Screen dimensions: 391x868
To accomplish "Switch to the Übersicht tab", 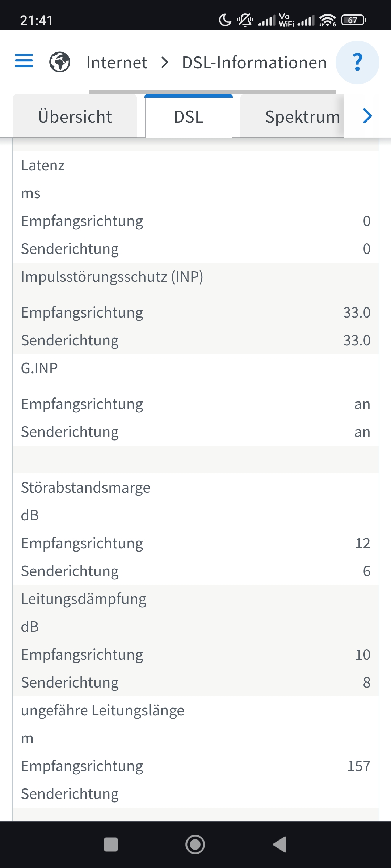I will 75,116.
